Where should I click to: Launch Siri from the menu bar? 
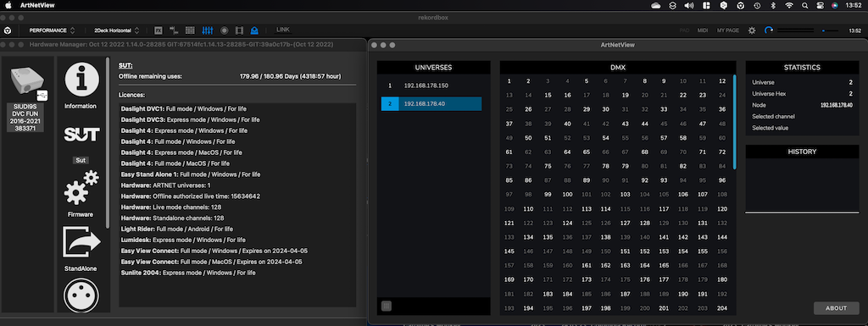(x=834, y=6)
